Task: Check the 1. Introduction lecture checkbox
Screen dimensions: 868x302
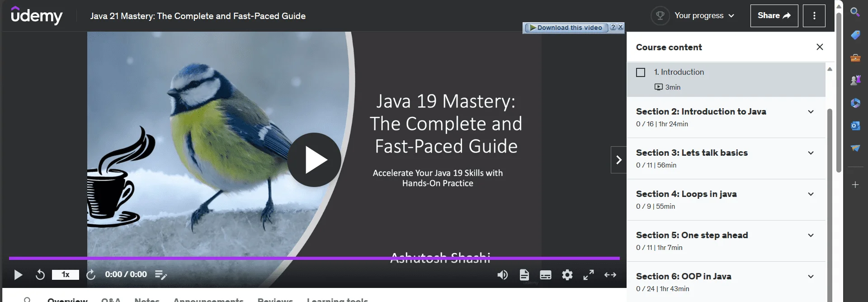Action: click(641, 72)
